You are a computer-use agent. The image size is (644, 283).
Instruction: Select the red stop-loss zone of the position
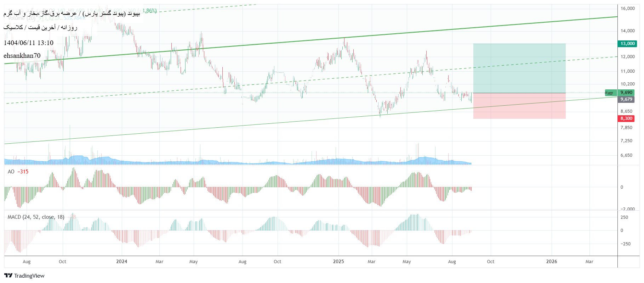point(519,106)
